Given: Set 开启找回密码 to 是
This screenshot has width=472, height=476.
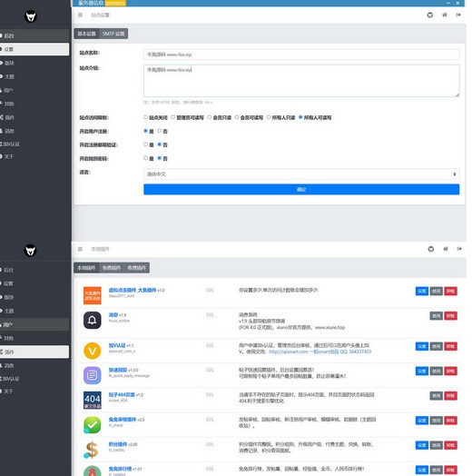Looking at the screenshot, I should [145, 158].
